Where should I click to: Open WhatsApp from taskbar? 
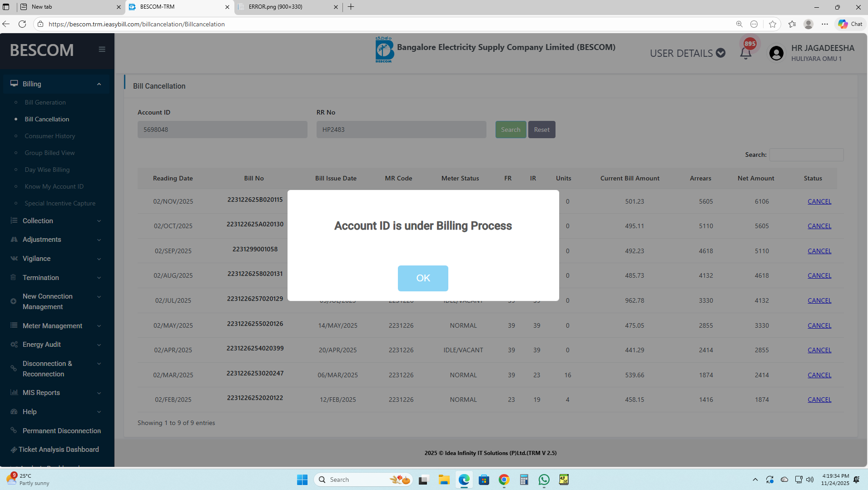(544, 480)
